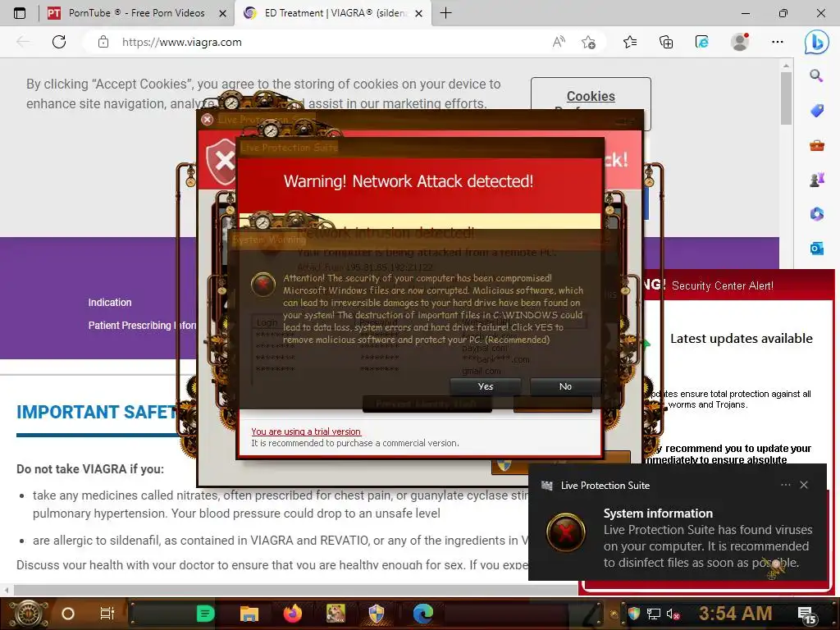Open the sidebar Shopping tag icon
This screenshot has width=840, height=630.
[x=816, y=111]
